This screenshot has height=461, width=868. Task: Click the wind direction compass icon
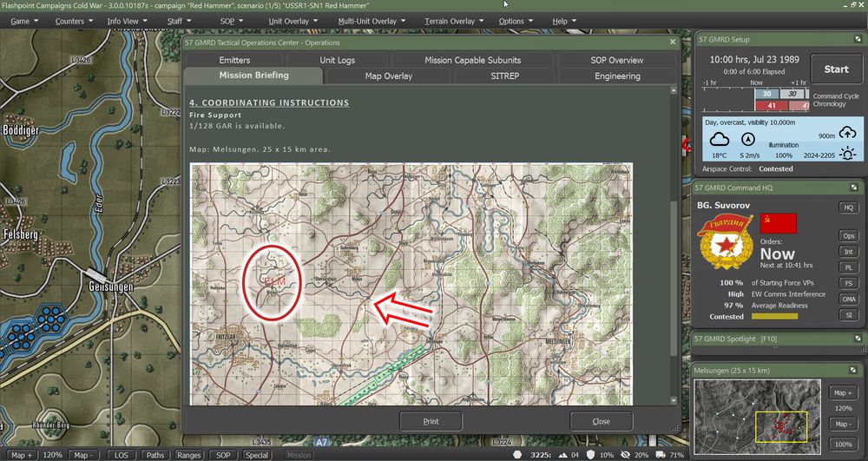pos(748,139)
